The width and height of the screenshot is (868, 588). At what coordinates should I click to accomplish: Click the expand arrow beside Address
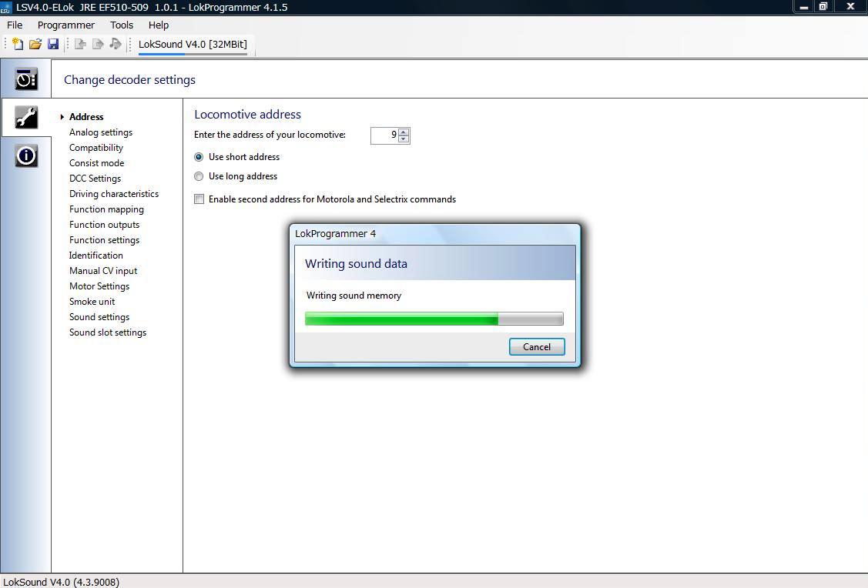click(62, 117)
